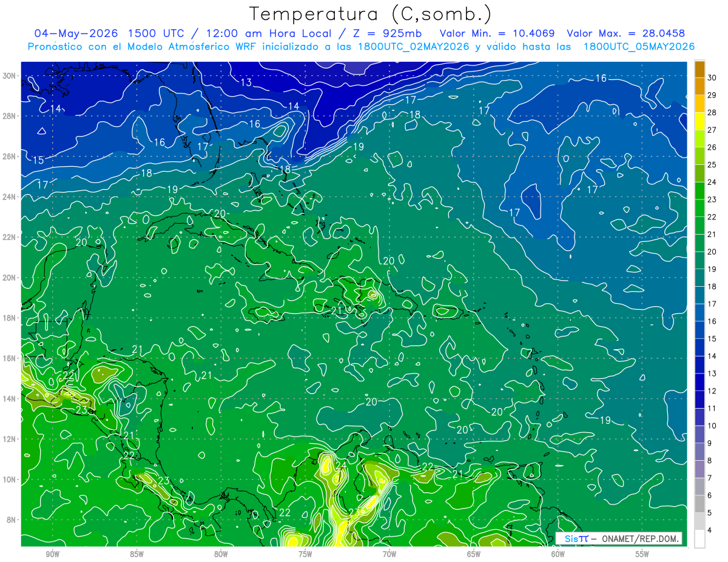This screenshot has width=728, height=562.
Task: Select the purple 8 legend color band
Action: (699, 452)
